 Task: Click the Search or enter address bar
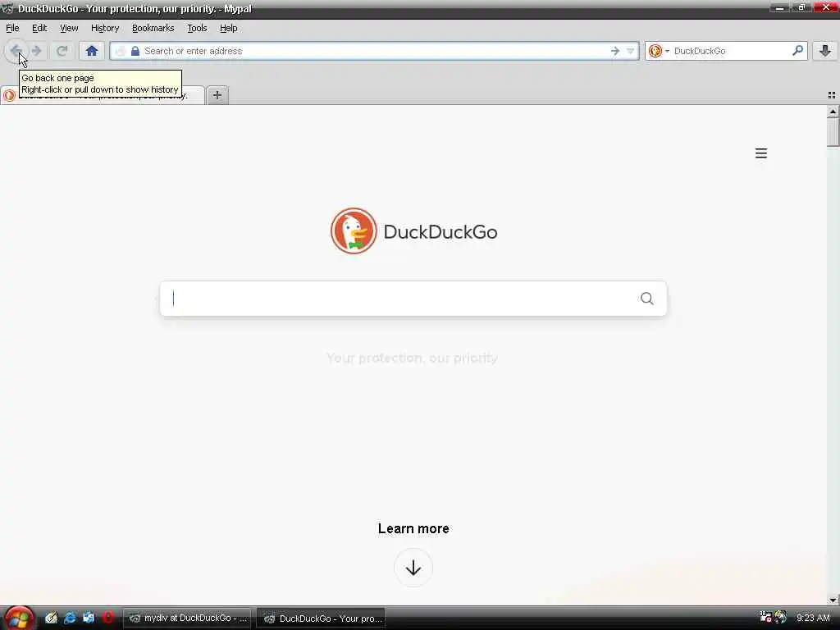(375, 51)
